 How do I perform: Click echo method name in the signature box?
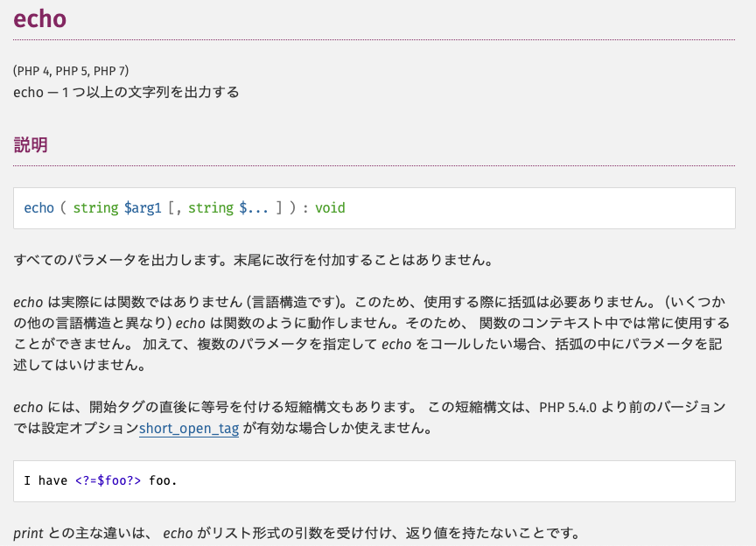coord(39,208)
